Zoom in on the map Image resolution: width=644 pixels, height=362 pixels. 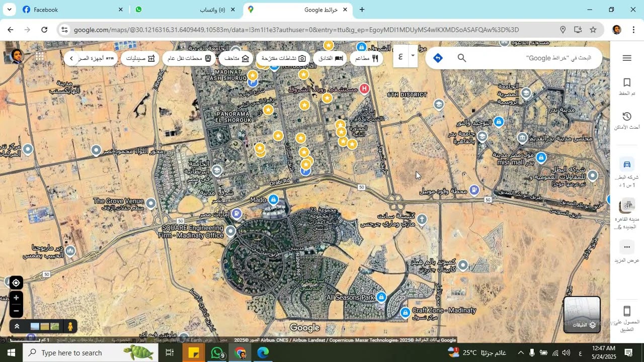pos(16,298)
